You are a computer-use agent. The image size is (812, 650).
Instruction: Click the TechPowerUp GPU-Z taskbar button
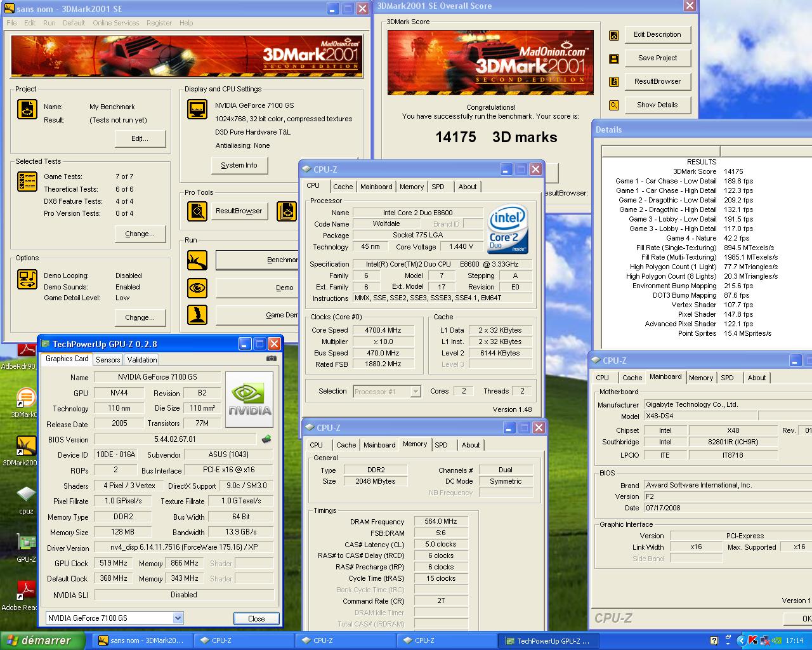pos(547,640)
